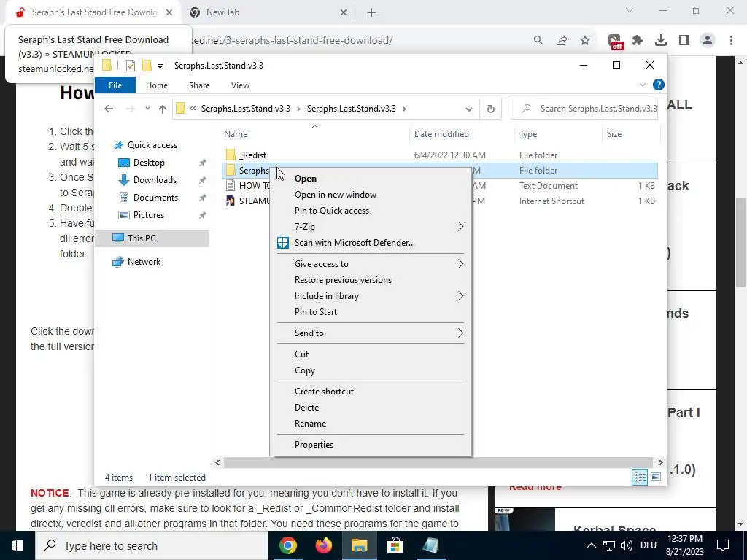This screenshot has height=560, width=747.
Task: Go back in File Explorer
Action: pos(109,109)
